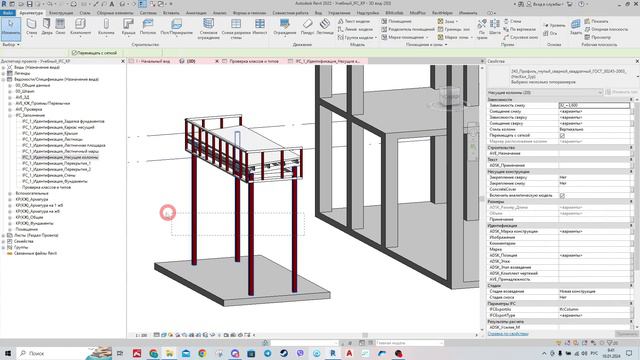Expand the 'Листы' tree node
The width and height of the screenshot is (640, 360).
4,236
